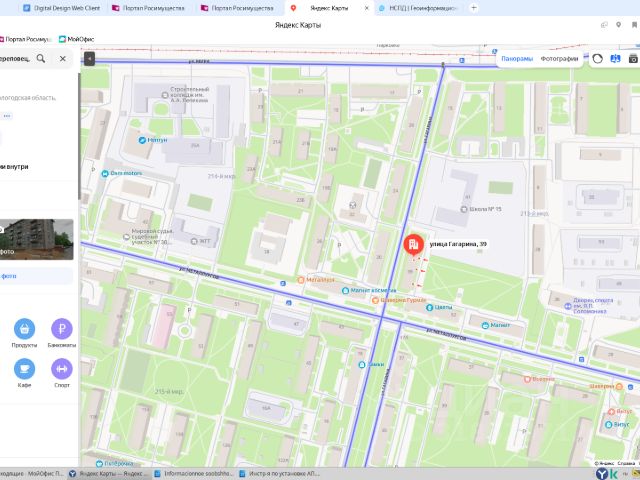Open the three-dots more menu in panel
The width and height of the screenshot is (640, 480).
point(7,116)
